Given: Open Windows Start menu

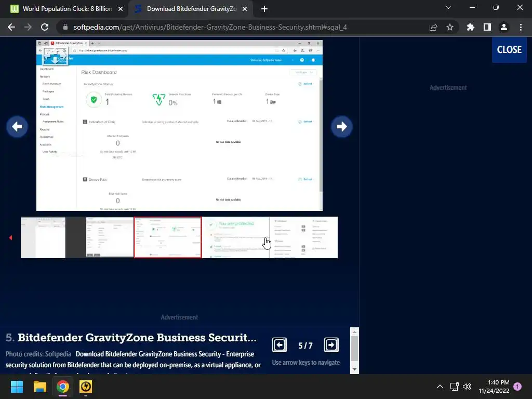Looking at the screenshot, I should coord(17,387).
